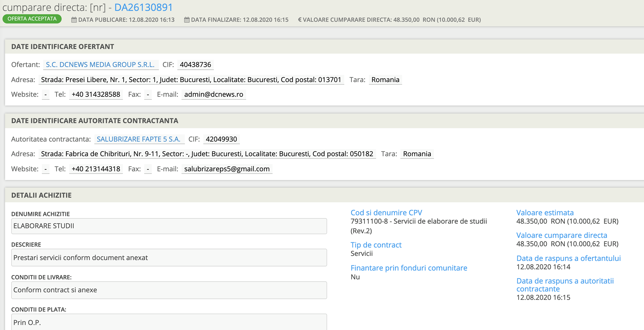
Task: Click the header VALOARE CUMPARARE DIRECTA amount
Action: pyautogui.click(x=437, y=20)
